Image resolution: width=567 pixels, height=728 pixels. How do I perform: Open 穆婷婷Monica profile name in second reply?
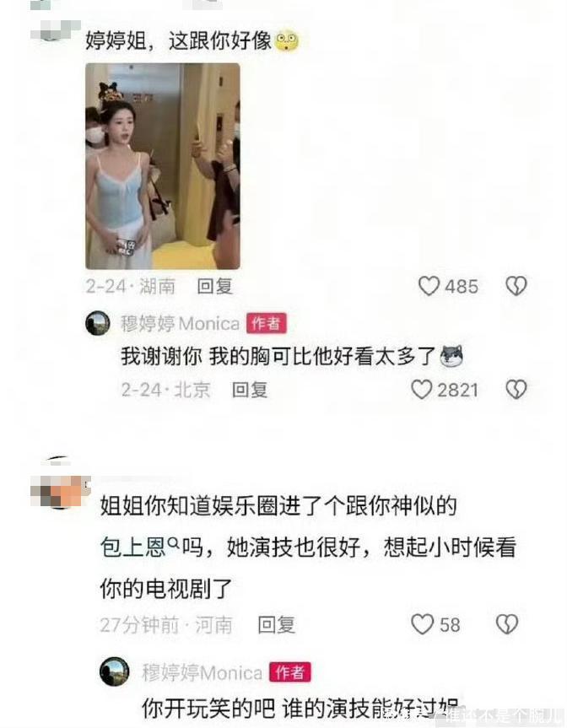click(202, 672)
